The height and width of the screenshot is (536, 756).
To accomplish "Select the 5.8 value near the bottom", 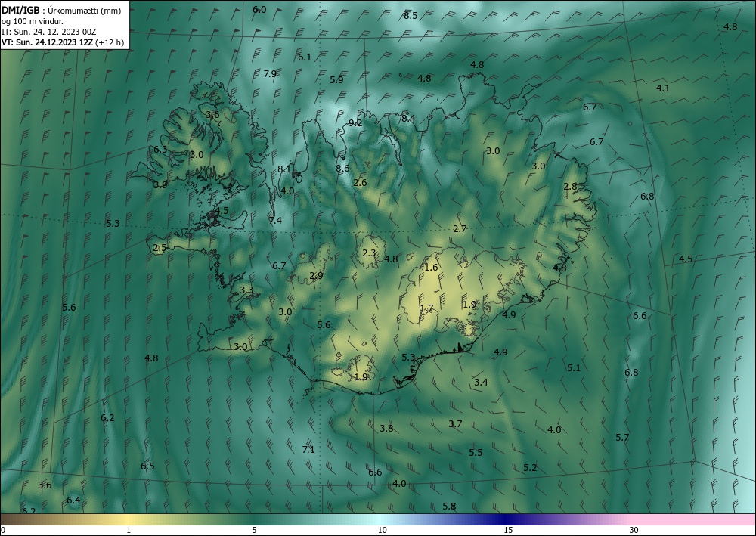I will click(x=449, y=507).
